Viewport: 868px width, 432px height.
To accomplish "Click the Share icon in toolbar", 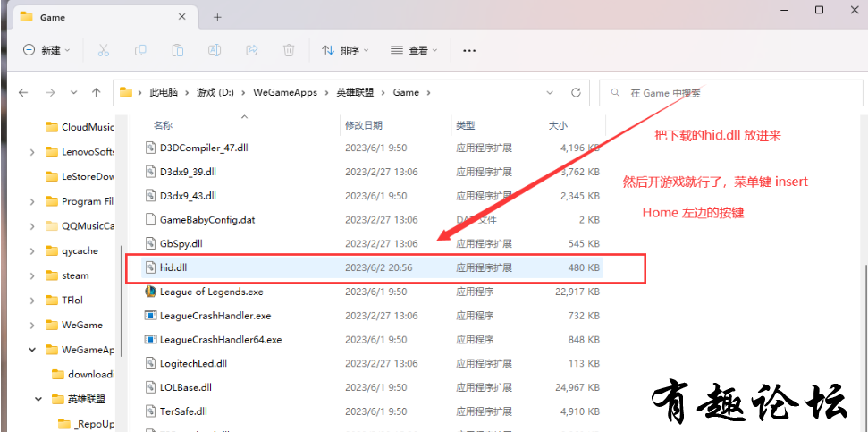I will 252,50.
